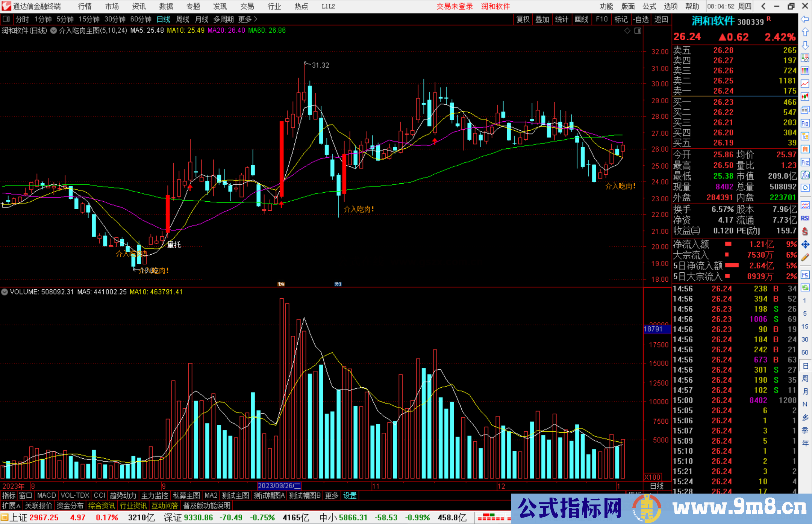Open the candlestick chart sidebar icon
Screen dimensions: 812x524
click(x=805, y=97)
